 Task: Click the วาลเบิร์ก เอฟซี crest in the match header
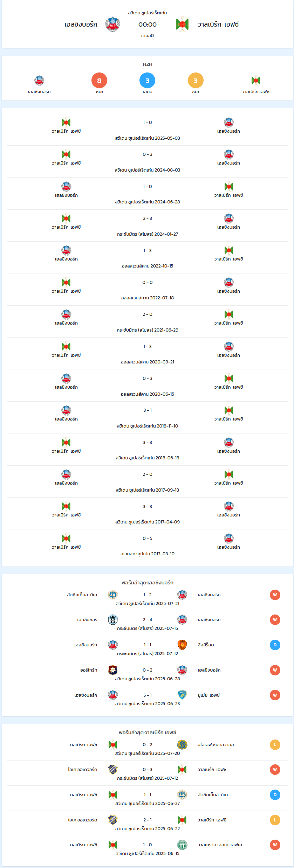click(182, 25)
